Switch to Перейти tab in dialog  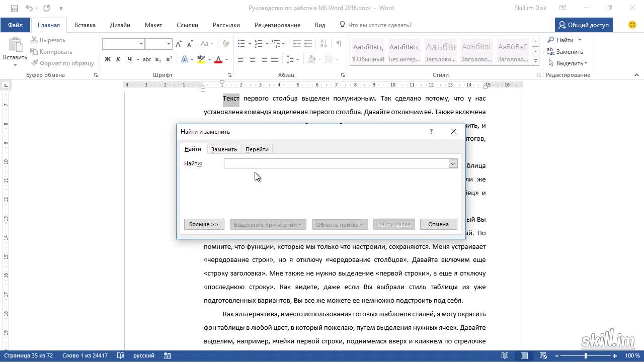(257, 149)
